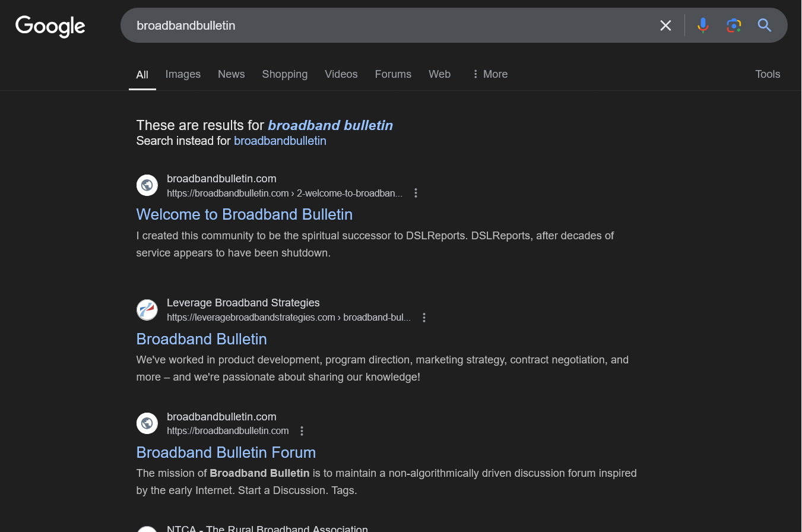
Task: Clear the search box with X icon
Action: coord(665,26)
